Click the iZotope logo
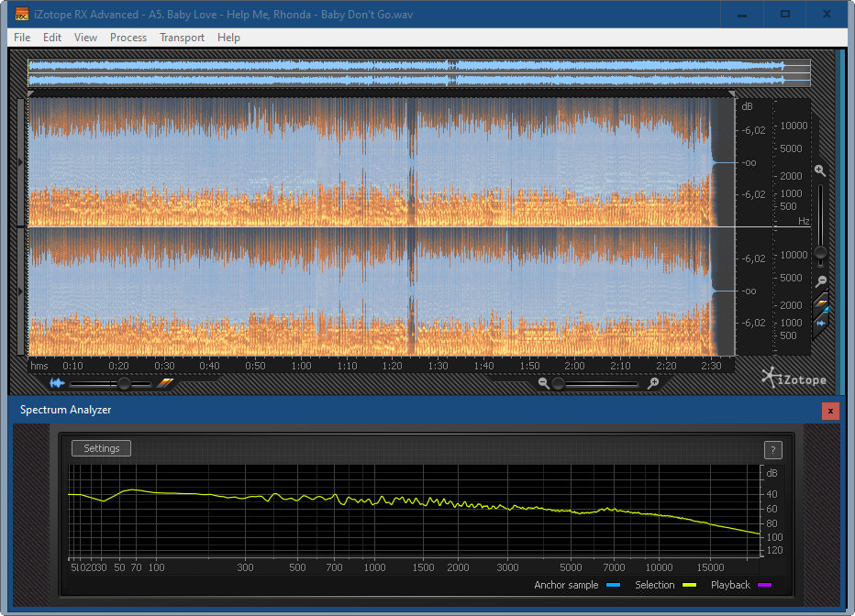This screenshot has width=855, height=616. click(x=794, y=378)
